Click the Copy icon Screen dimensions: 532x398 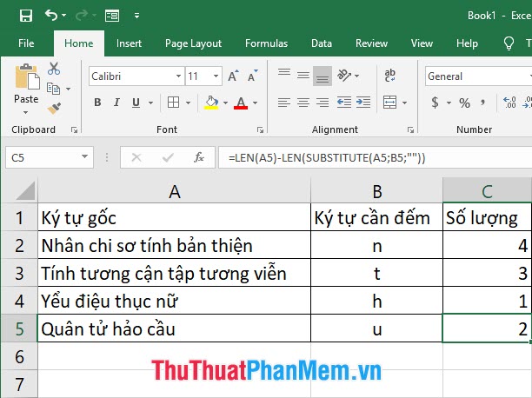53,89
